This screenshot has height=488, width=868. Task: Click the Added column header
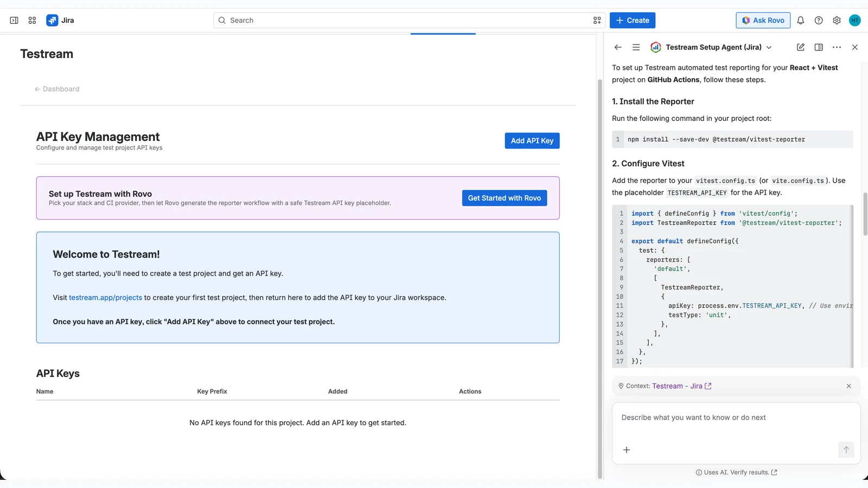pyautogui.click(x=338, y=391)
